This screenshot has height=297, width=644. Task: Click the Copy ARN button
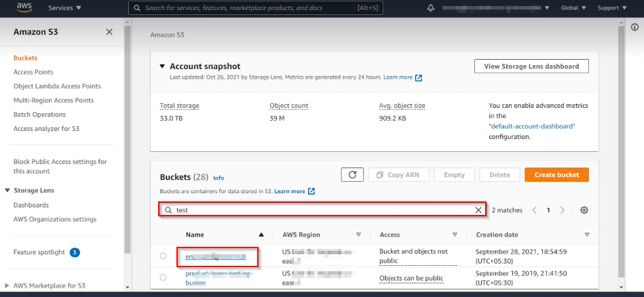tap(399, 175)
